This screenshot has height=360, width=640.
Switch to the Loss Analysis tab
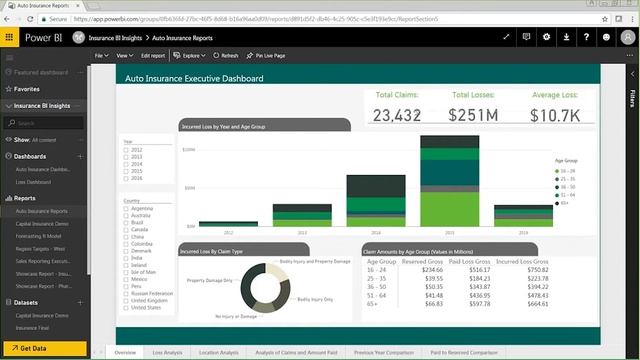point(167,352)
